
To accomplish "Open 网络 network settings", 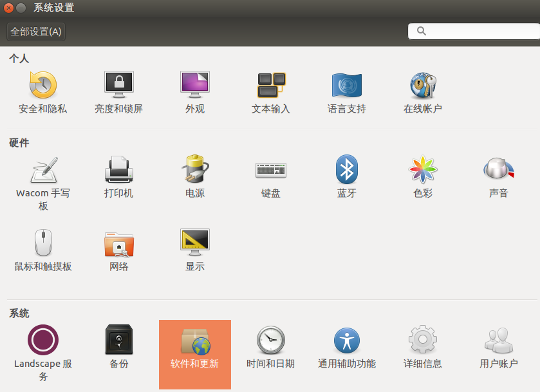I will (119, 250).
